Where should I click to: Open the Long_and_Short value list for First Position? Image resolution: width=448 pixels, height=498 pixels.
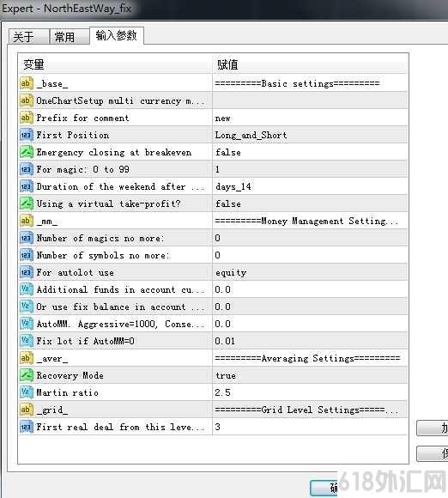tap(310, 135)
